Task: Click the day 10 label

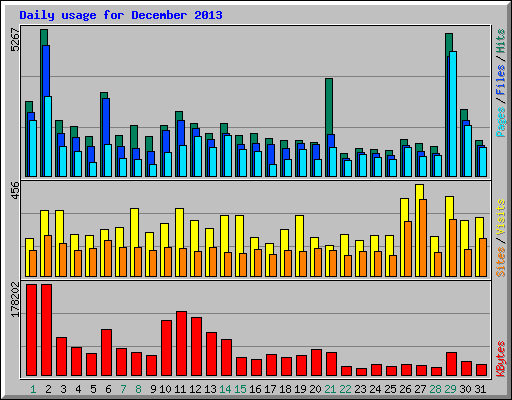Action: tap(165, 389)
